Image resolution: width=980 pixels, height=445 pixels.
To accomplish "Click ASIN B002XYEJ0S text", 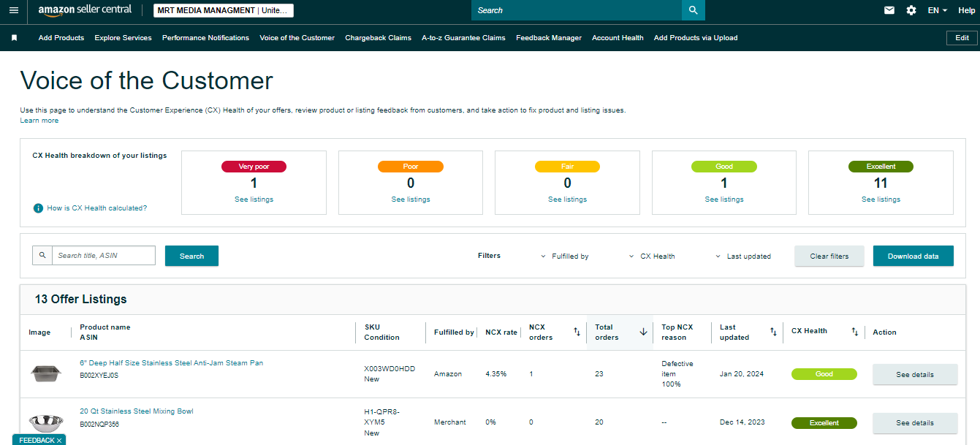I will click(99, 376).
